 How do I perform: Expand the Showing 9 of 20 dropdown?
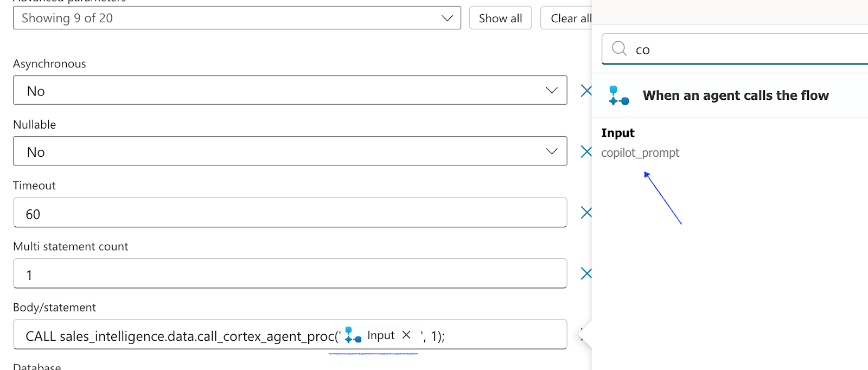pyautogui.click(x=237, y=18)
